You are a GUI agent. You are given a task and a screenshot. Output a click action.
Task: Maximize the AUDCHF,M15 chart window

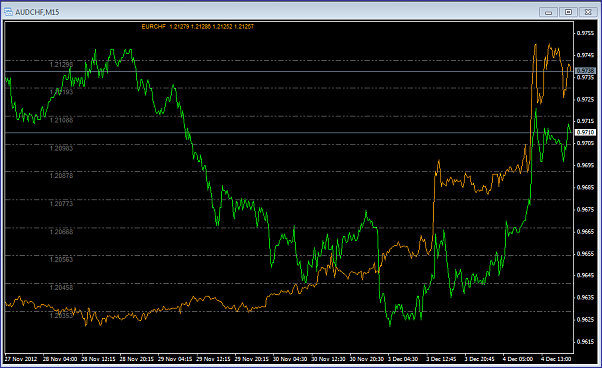pos(568,12)
